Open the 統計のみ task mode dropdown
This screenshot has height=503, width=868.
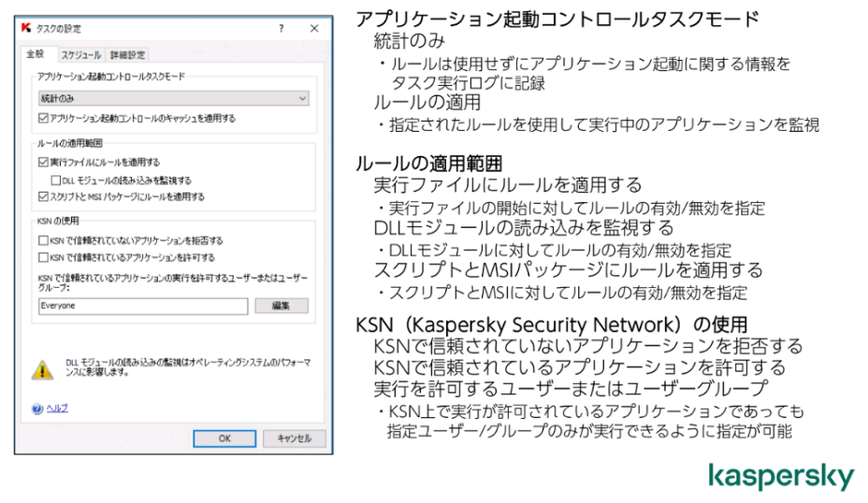pyautogui.click(x=173, y=98)
